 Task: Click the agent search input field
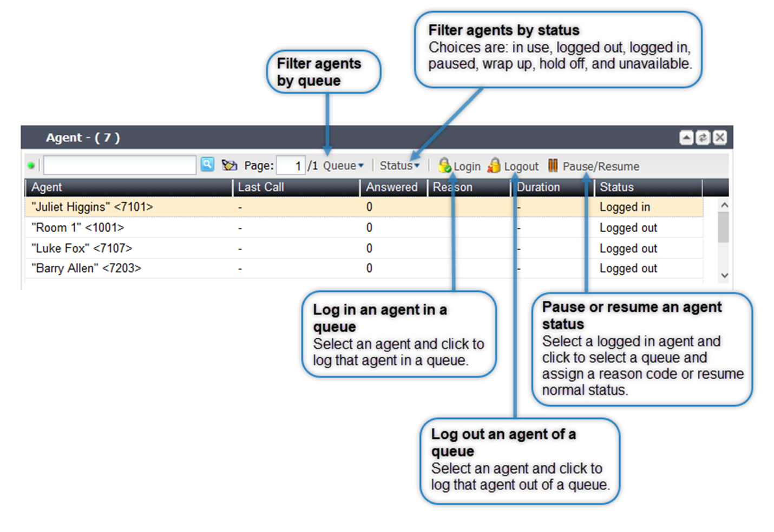[x=120, y=165]
